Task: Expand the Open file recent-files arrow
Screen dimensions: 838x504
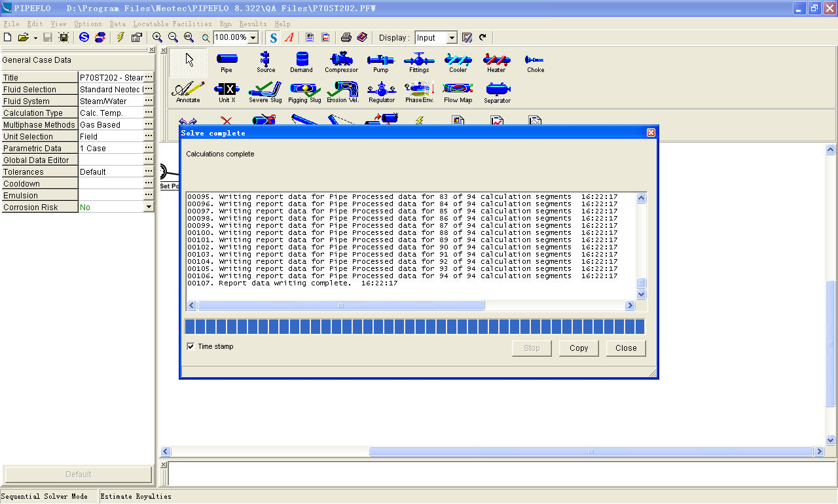Action: pyautogui.click(x=35, y=38)
